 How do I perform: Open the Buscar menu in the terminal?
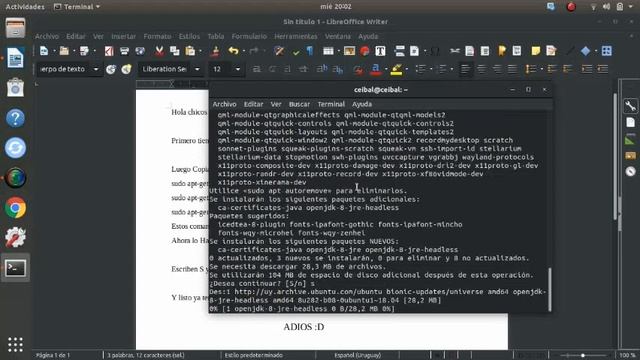(299, 104)
